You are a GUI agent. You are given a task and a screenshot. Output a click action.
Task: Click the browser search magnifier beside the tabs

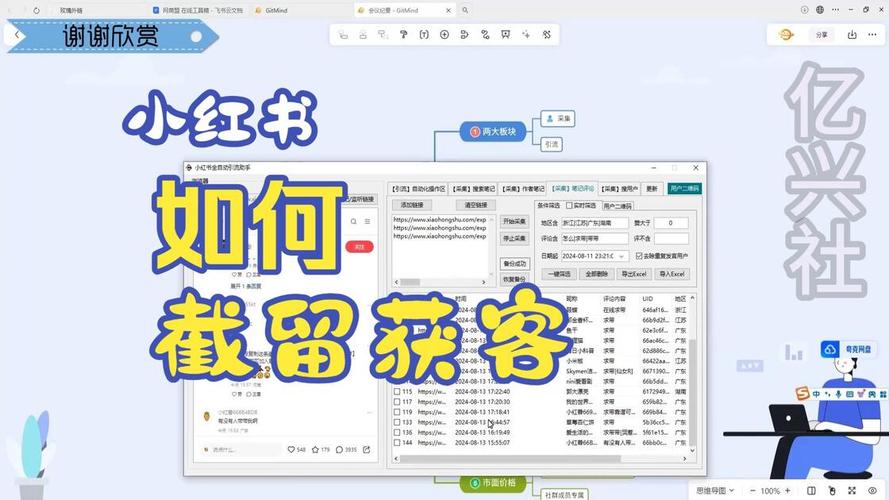[465, 10]
